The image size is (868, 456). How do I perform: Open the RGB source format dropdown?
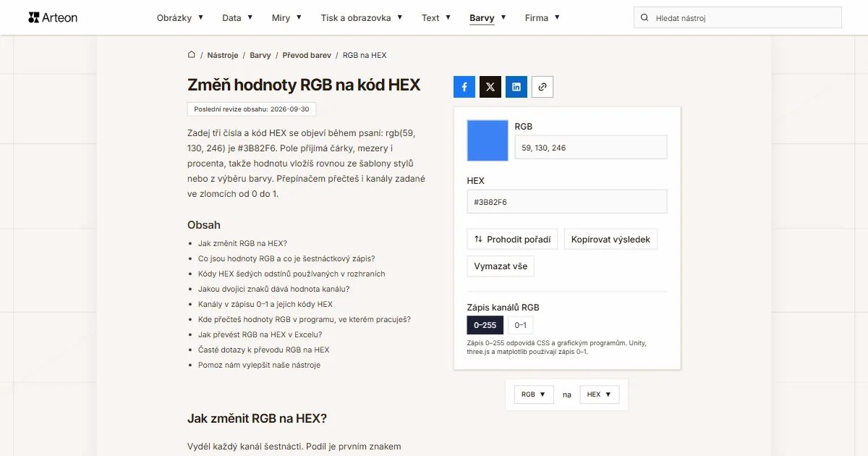534,394
